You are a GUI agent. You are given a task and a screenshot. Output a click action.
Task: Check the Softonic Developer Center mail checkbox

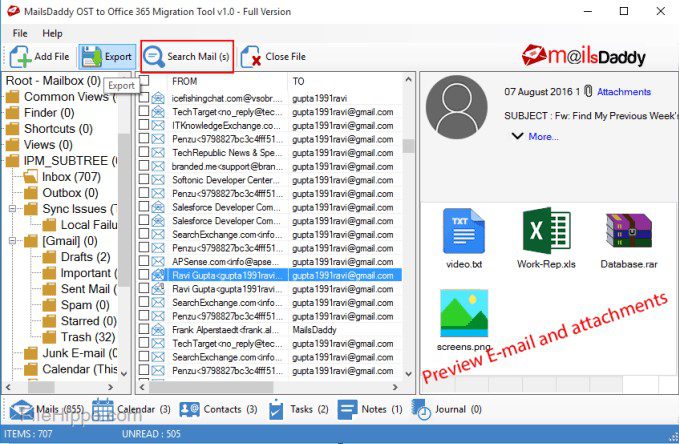pos(144,179)
